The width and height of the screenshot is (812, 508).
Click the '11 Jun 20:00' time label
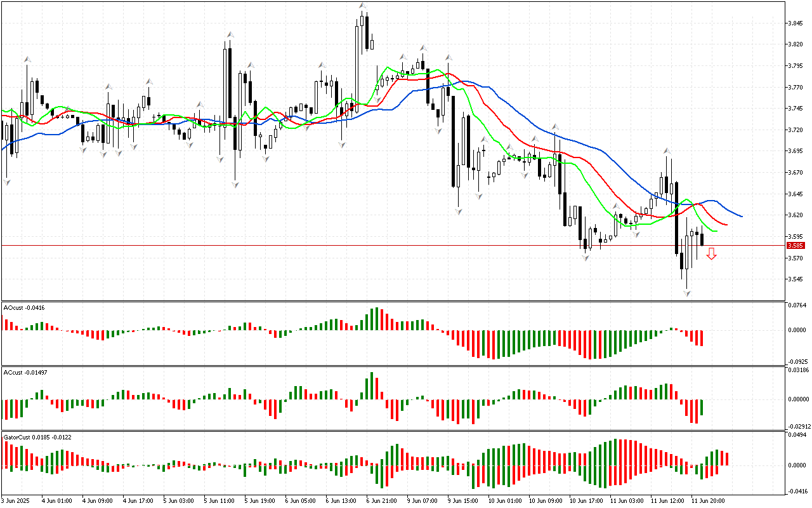(x=709, y=500)
